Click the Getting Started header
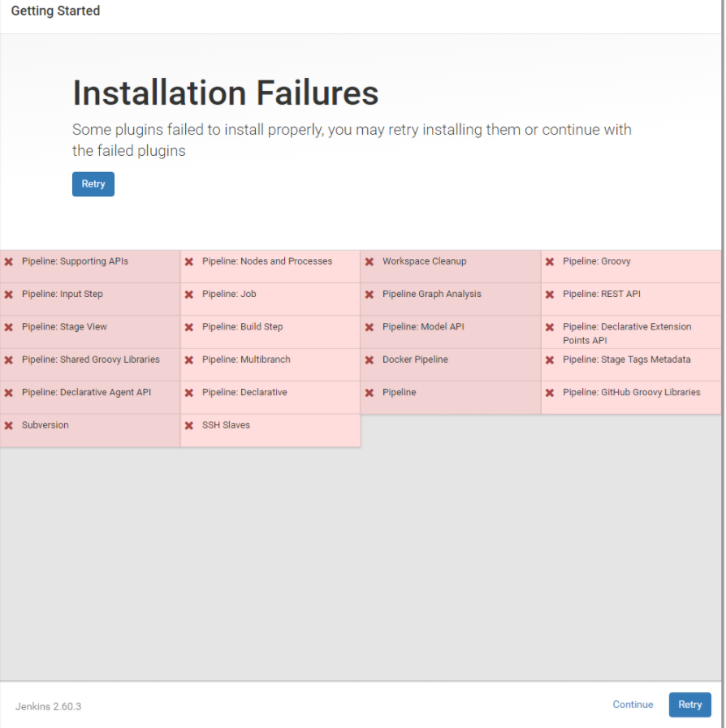Screen dimensions: 726x728 click(x=55, y=11)
